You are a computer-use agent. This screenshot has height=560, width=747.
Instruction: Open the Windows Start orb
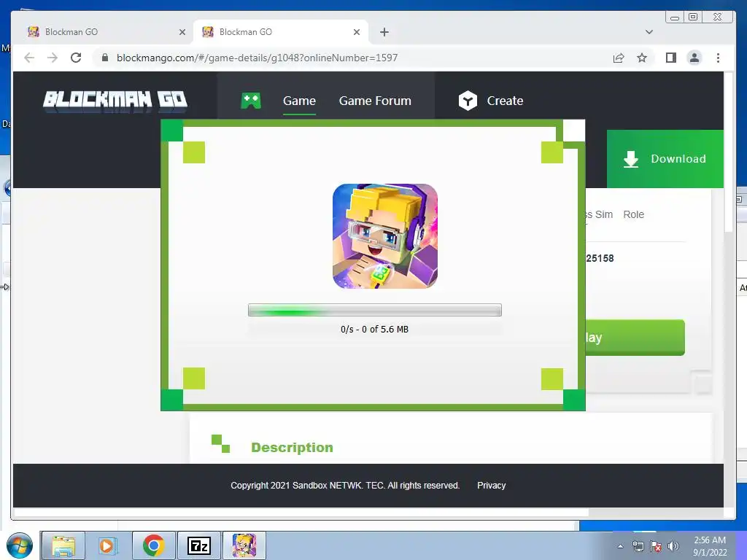(x=20, y=545)
